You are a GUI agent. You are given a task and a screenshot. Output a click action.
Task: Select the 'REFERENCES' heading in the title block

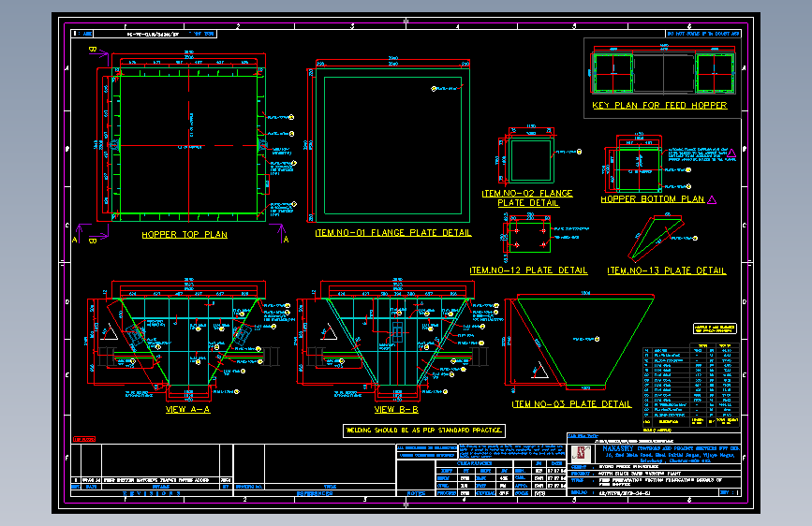coord(315,493)
